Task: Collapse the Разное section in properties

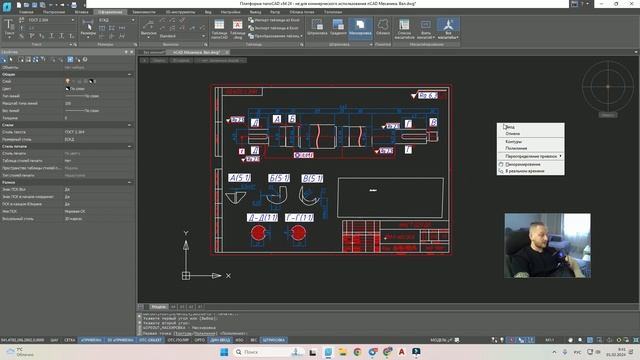Action: [x=129, y=182]
